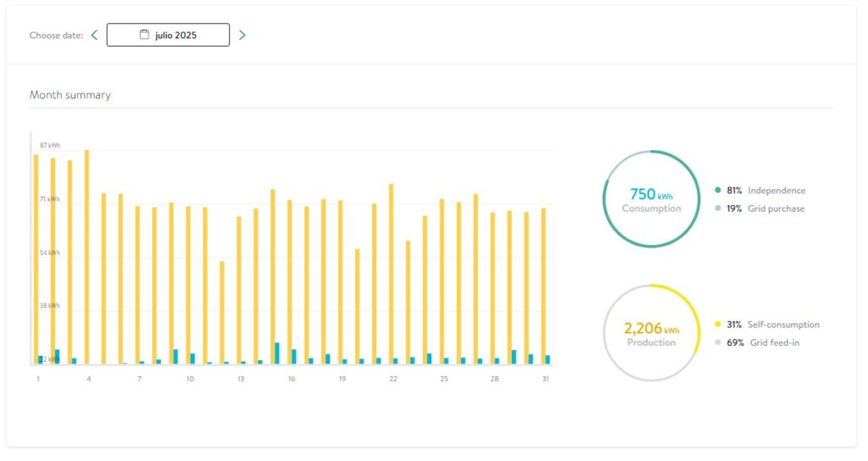Go to the previous month arrow
868x461 pixels.
click(94, 35)
